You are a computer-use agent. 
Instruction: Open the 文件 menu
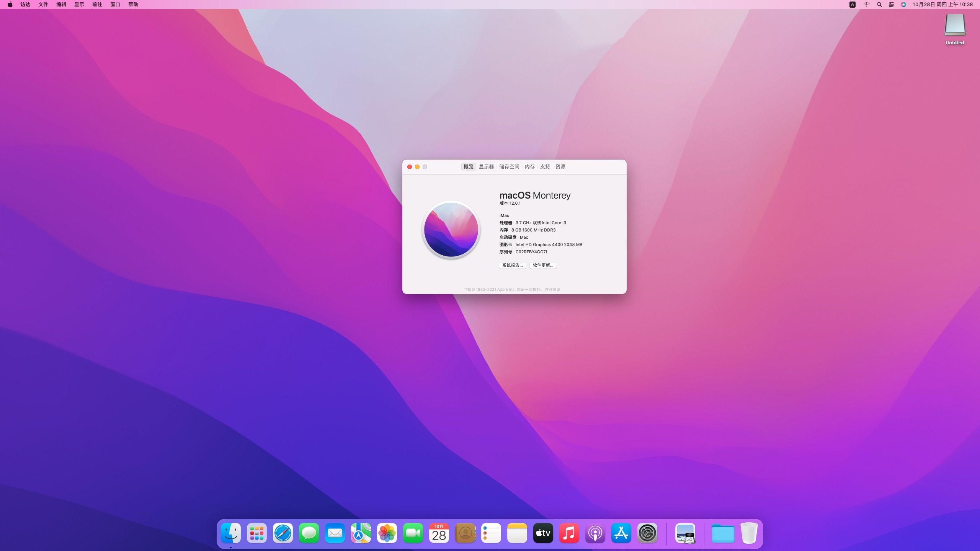point(43,5)
